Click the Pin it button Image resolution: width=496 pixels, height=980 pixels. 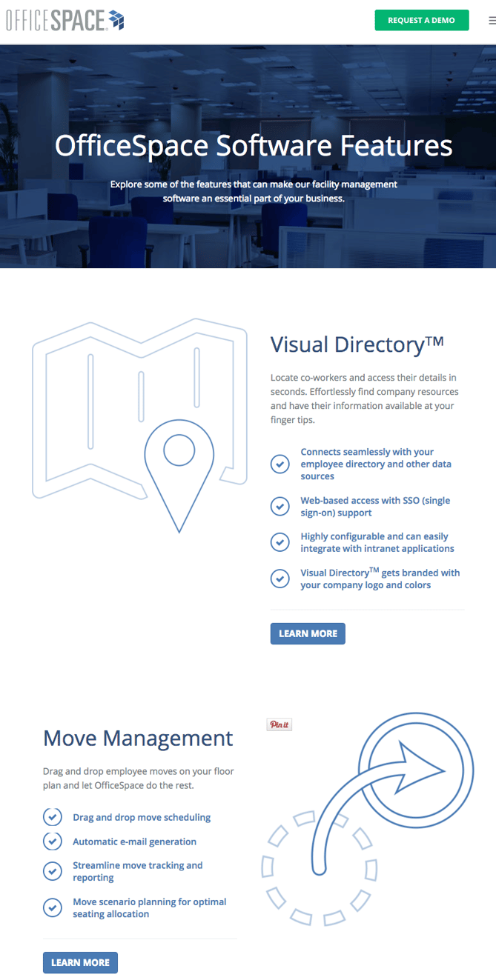pyautogui.click(x=280, y=724)
